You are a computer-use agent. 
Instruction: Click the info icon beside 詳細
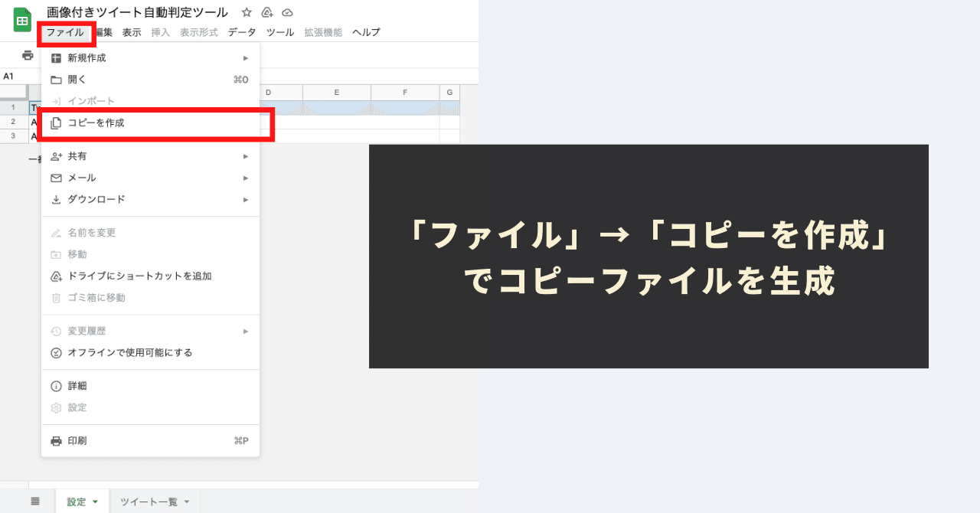click(57, 385)
